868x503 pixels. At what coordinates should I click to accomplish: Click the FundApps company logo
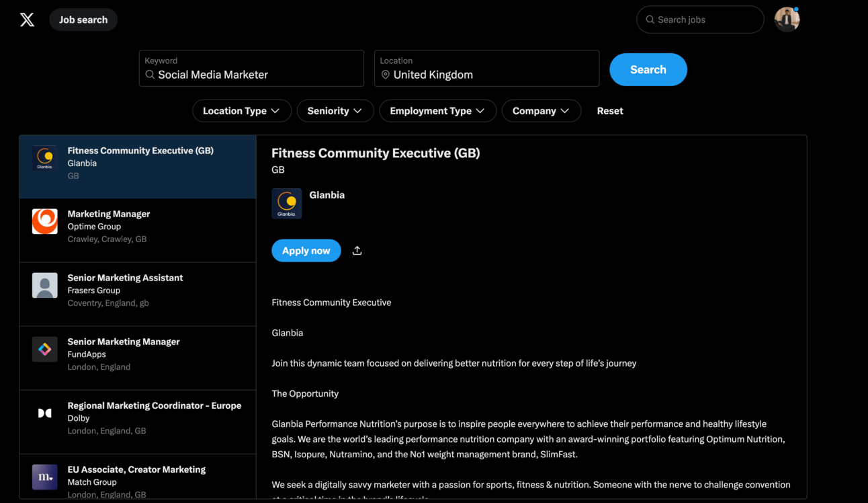(45, 349)
